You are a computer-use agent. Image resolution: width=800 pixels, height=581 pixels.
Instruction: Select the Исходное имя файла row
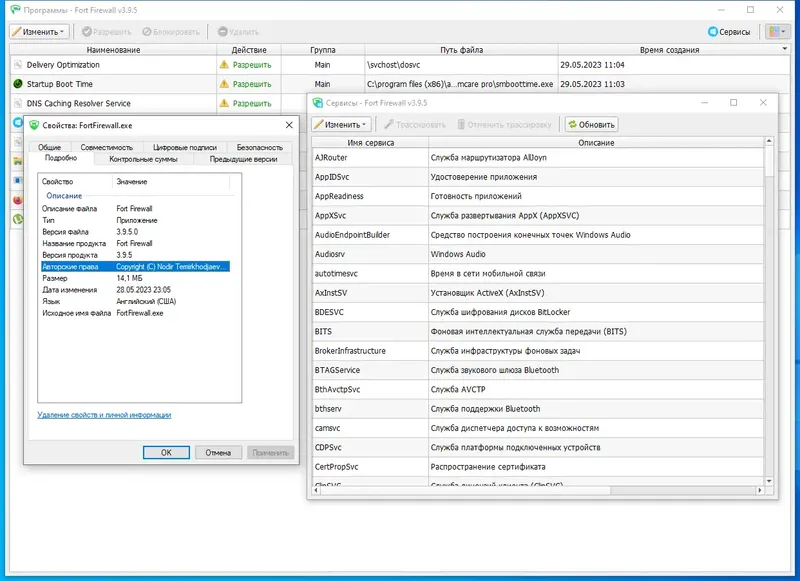pyautogui.click(x=135, y=313)
